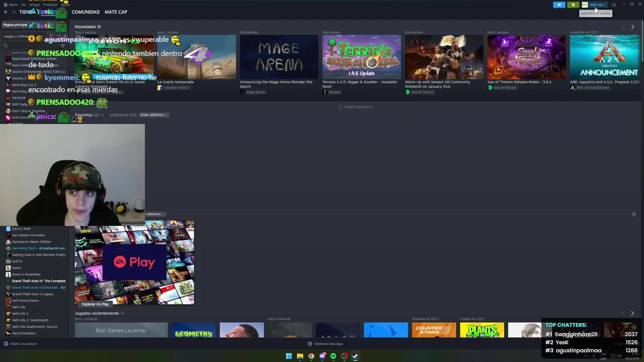Select GeoGuessr Steam Edition in library
Screen dimensions: 644x362
pos(35,242)
